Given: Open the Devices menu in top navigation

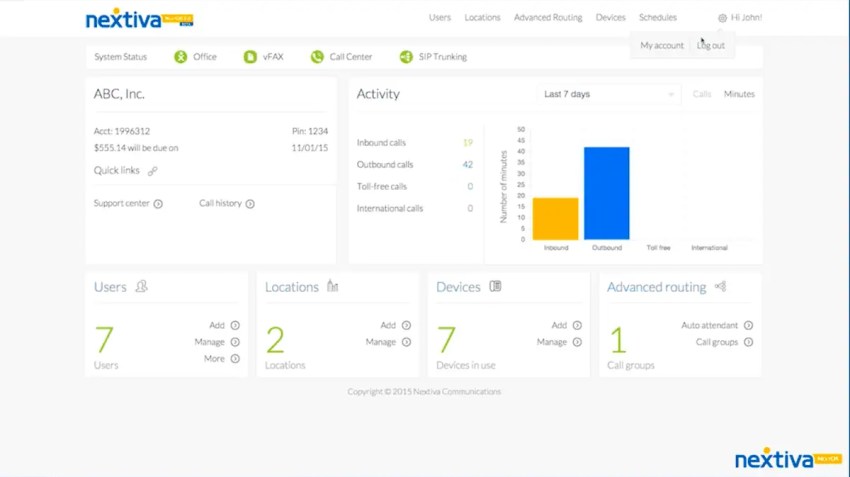Looking at the screenshot, I should tap(610, 17).
